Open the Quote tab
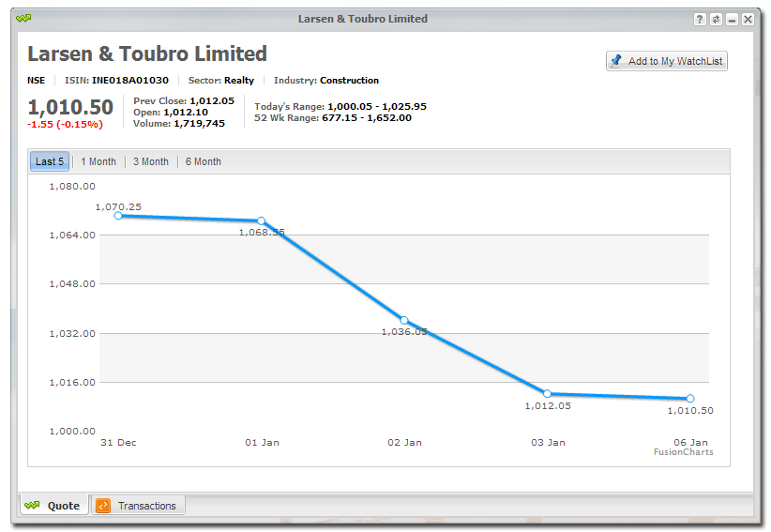This screenshot has height=532, width=771. (54, 506)
